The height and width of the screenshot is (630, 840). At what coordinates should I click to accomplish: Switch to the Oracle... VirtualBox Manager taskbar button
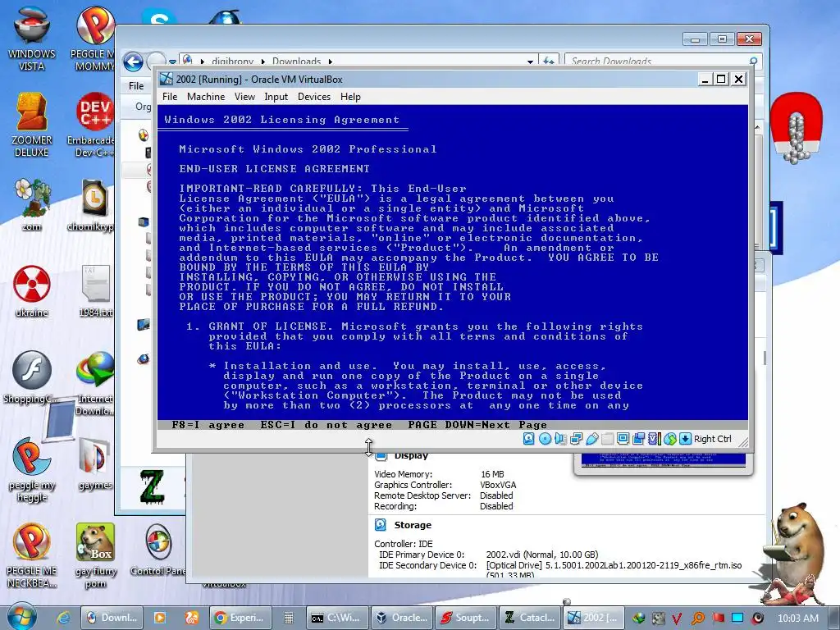[x=401, y=618]
